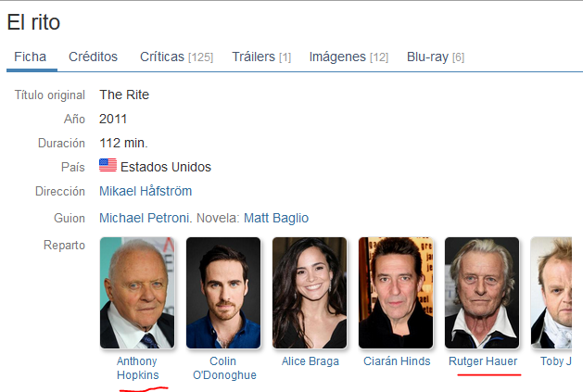Switch to the Créditos tab
The width and height of the screenshot is (583, 392).
click(x=93, y=57)
